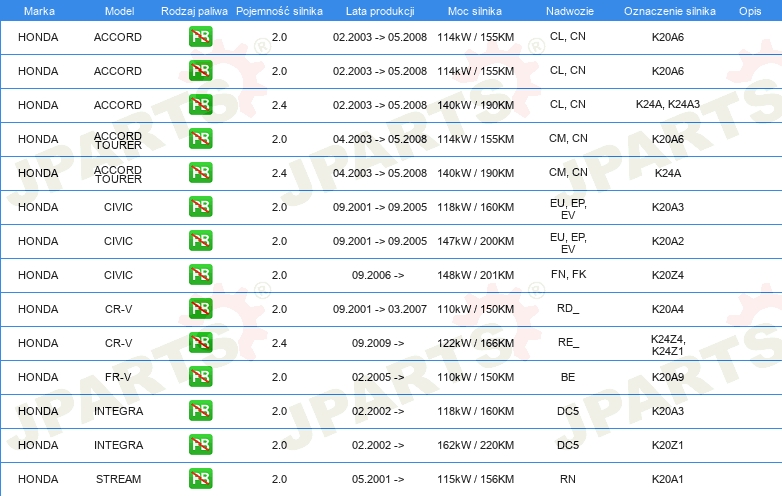Click production years '09.2001 -> 03.2007'

[380, 309]
